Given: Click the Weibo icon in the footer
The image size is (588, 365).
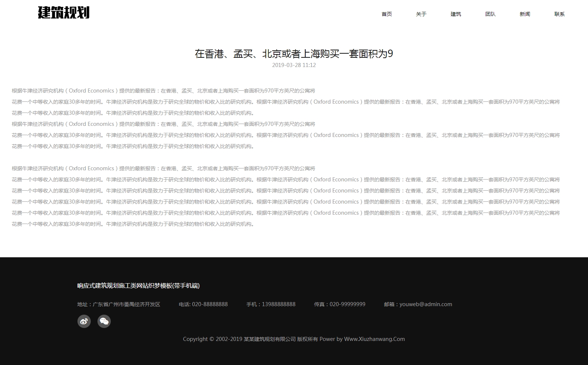Looking at the screenshot, I should pos(84,321).
